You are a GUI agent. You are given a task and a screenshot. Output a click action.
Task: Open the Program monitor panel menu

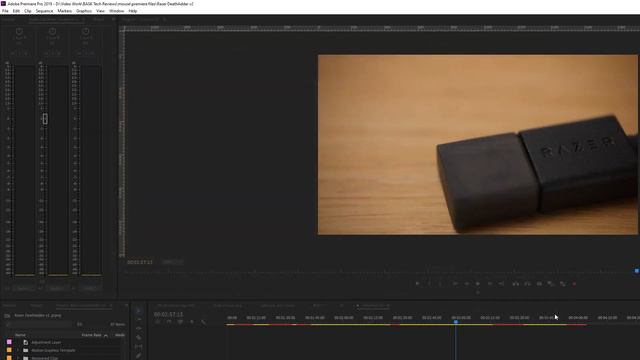point(164,19)
